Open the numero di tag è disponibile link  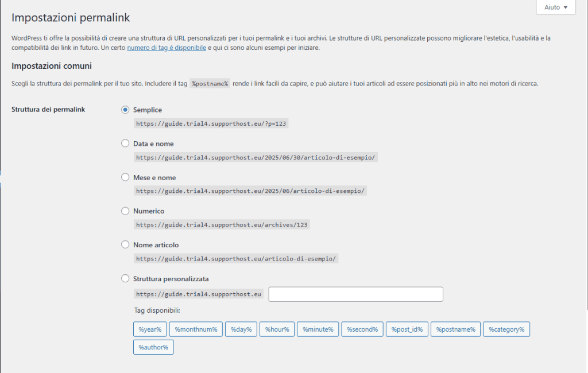coord(167,48)
